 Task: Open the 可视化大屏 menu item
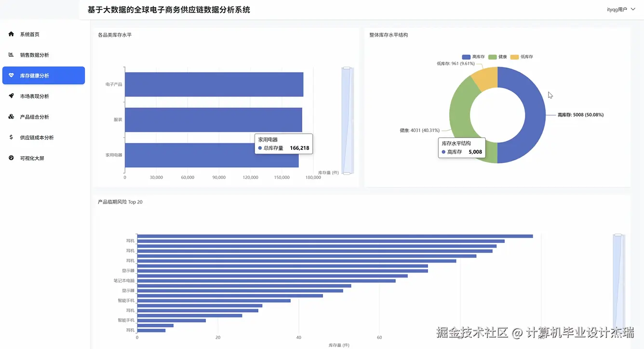click(43, 158)
